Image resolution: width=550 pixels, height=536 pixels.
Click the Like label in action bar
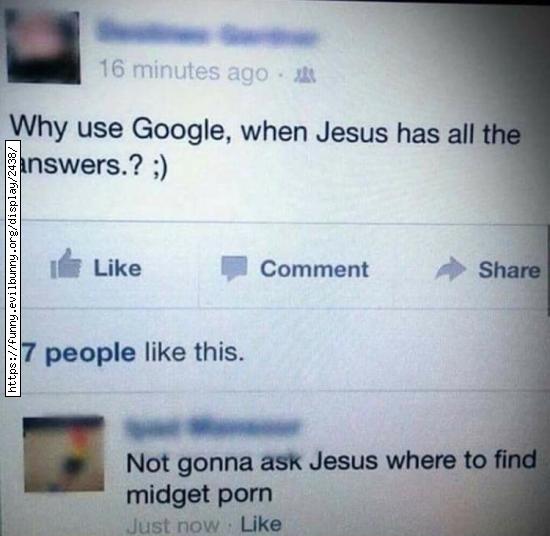(118, 268)
